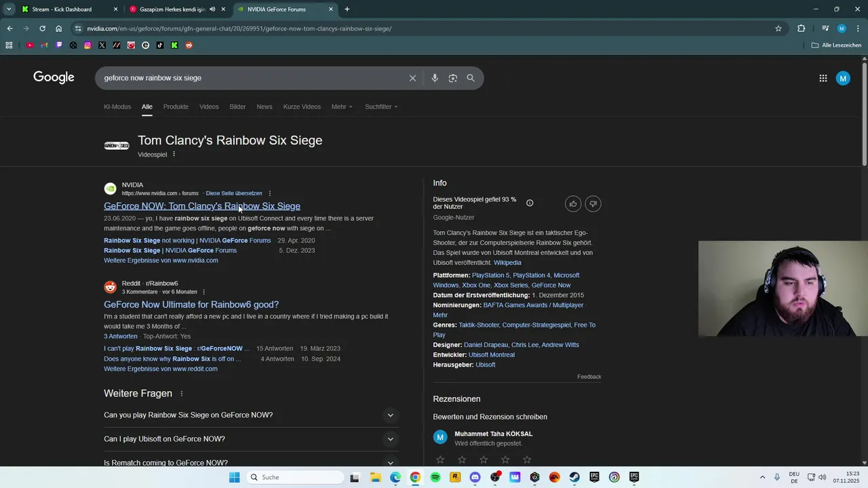Open the Google apps grid launcher
The height and width of the screenshot is (488, 868).
(823, 79)
